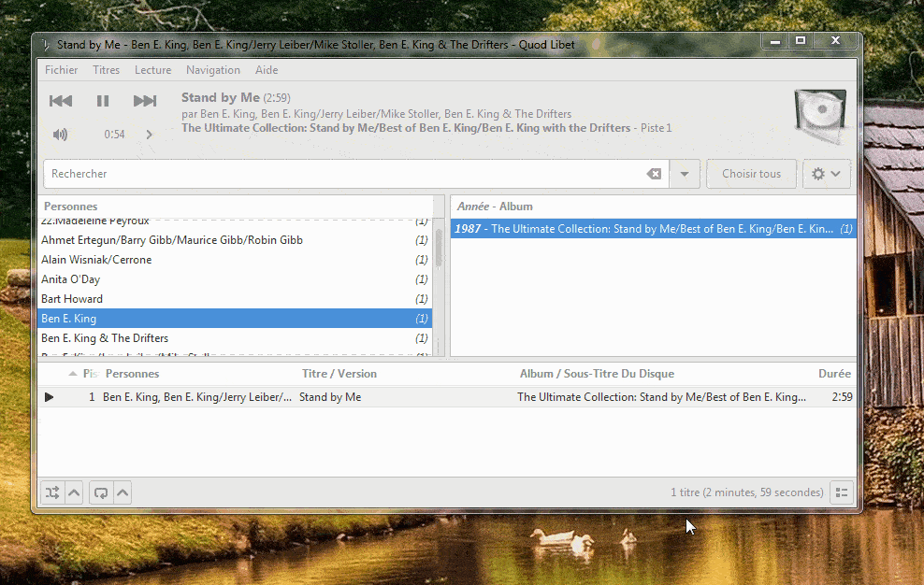Select Bart Howard in Personnes list

click(235, 299)
